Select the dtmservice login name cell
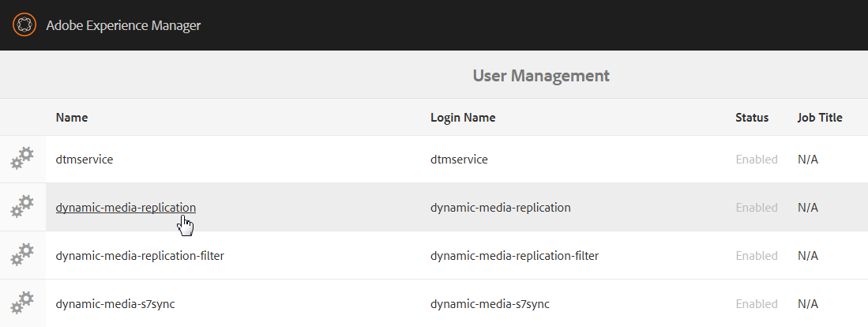The width and height of the screenshot is (868, 327). pyautogui.click(x=459, y=160)
